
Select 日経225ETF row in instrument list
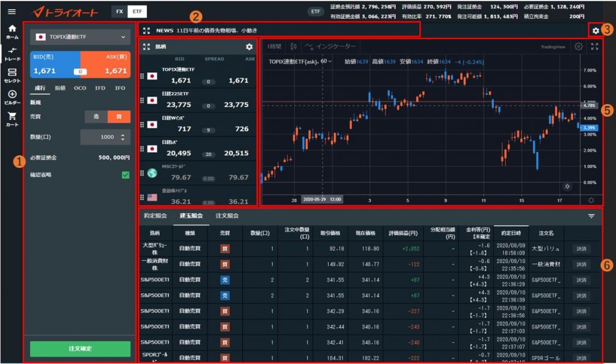(198, 100)
